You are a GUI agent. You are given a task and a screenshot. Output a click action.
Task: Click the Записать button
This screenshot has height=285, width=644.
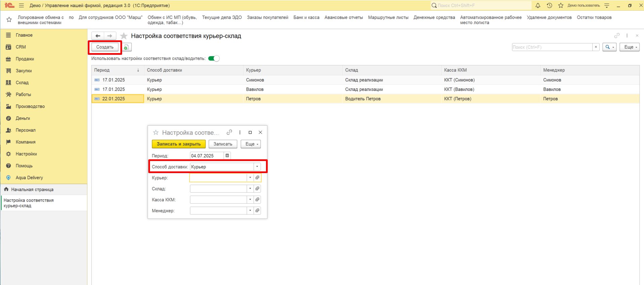(x=223, y=144)
